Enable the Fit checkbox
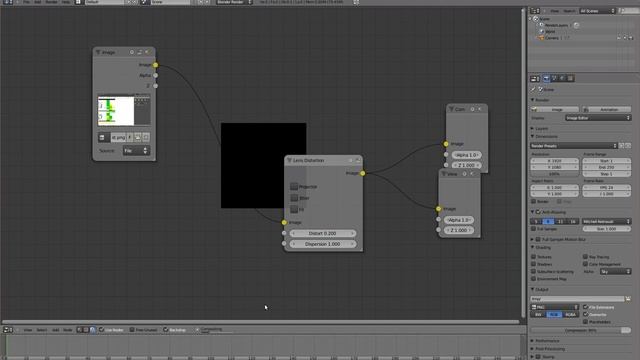Image resolution: width=640 pixels, height=360 pixels. [x=294, y=209]
